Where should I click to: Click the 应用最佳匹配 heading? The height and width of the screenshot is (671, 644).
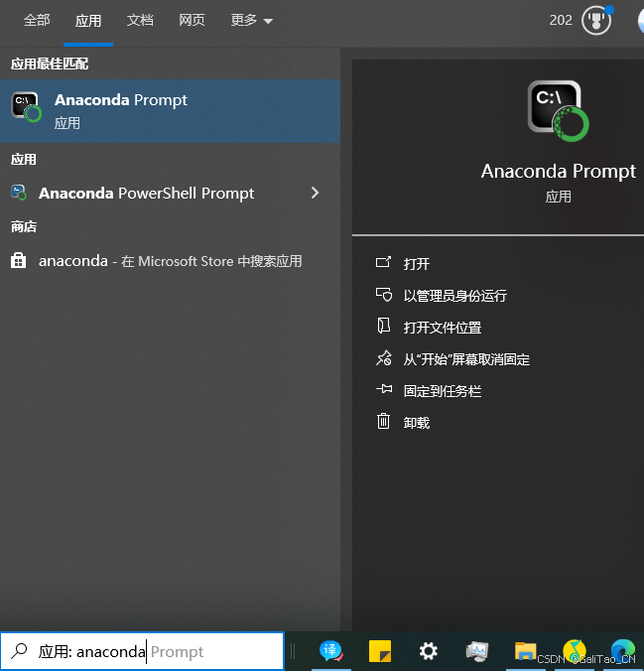[50, 64]
